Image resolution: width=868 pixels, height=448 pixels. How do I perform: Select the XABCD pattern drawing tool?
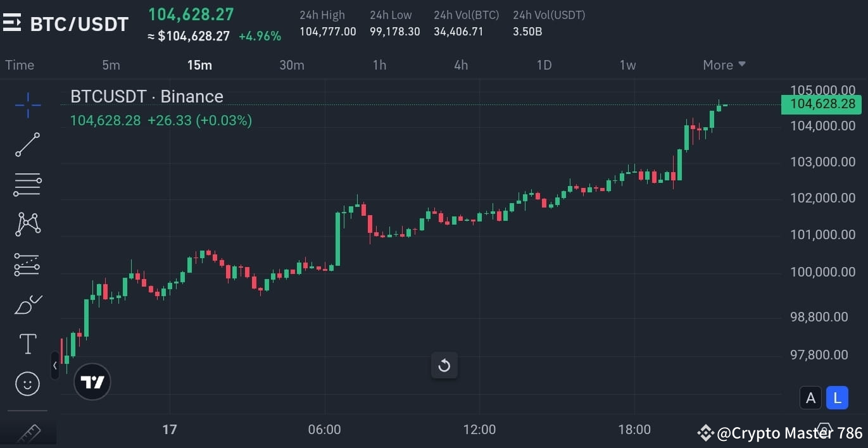point(27,224)
